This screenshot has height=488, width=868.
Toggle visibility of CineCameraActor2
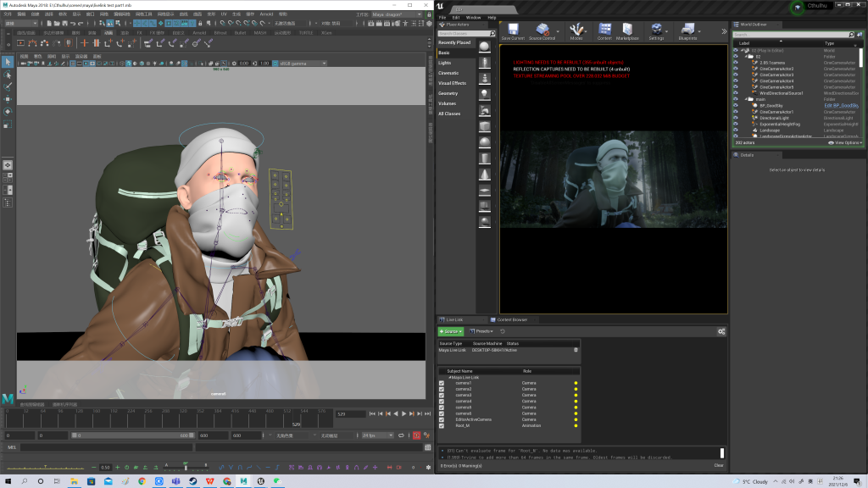736,69
